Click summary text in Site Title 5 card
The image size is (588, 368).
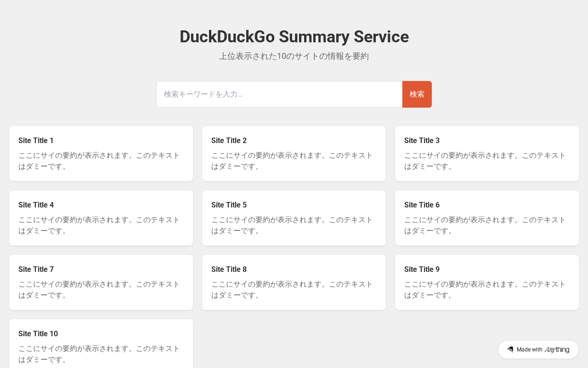coord(292,225)
